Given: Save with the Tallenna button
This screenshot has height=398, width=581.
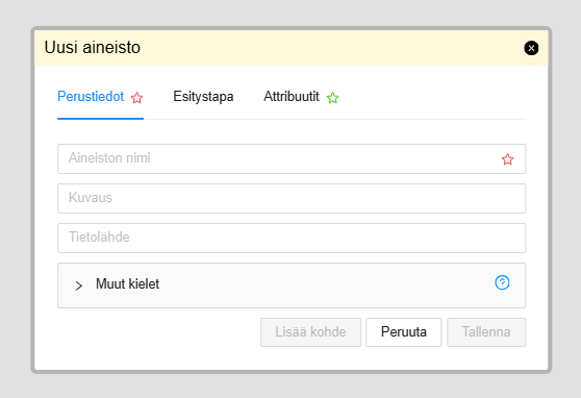Looking at the screenshot, I should pos(486,332).
